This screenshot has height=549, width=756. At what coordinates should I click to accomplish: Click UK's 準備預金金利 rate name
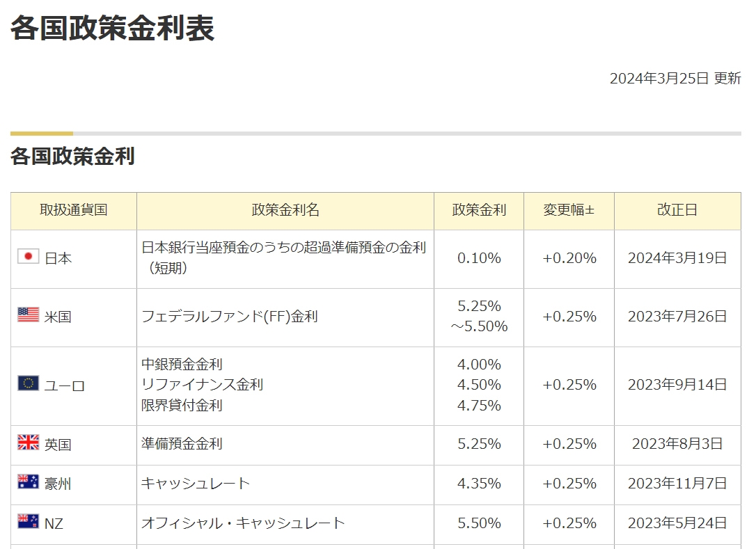[182, 443]
